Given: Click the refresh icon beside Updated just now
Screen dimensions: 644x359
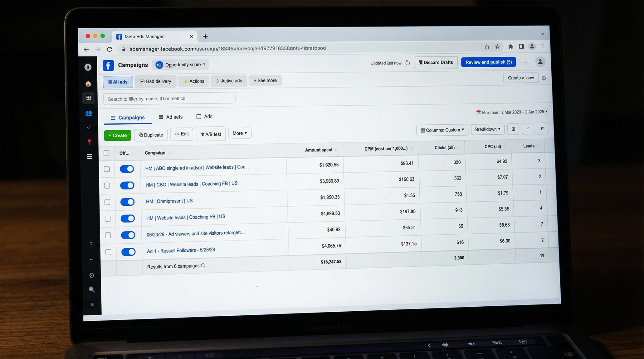Looking at the screenshot, I should (x=407, y=63).
